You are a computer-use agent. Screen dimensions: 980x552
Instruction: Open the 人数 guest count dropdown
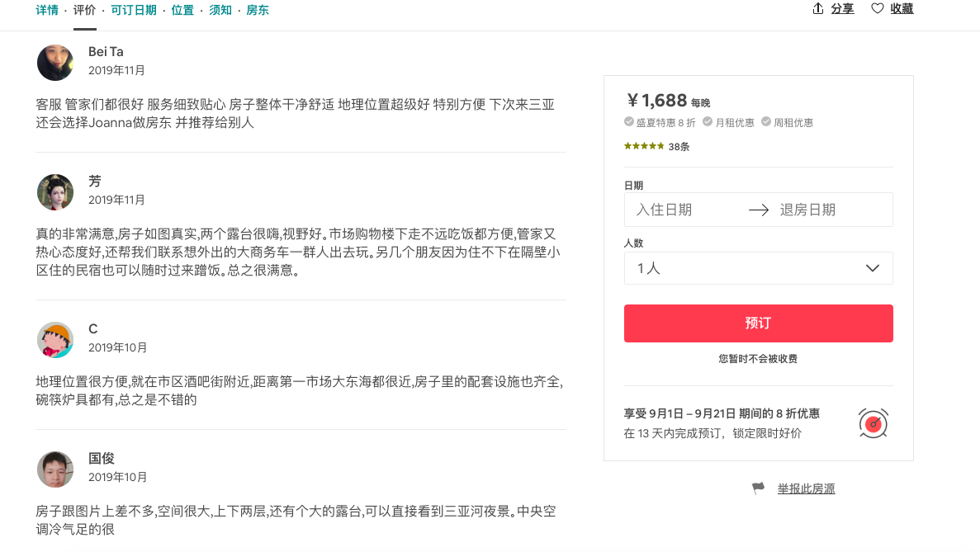pos(758,268)
